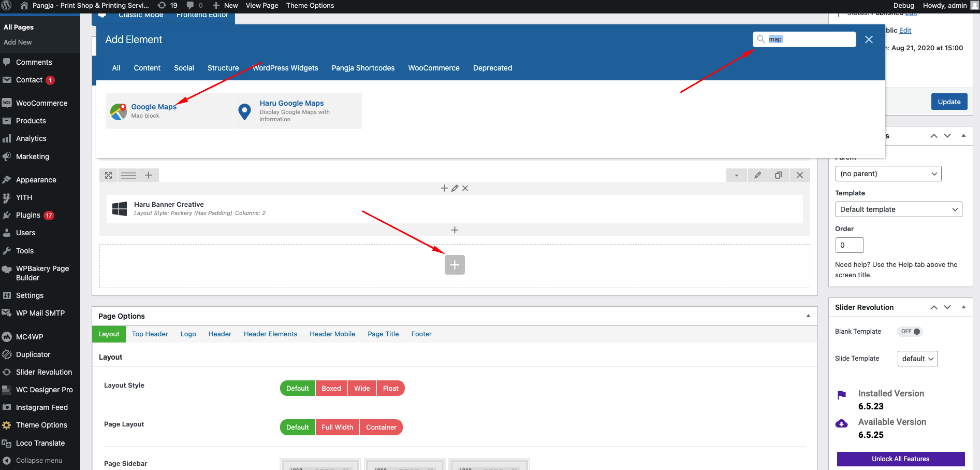The height and width of the screenshot is (470, 980).
Task: Click the WordPress logo in admin bar
Action: point(7,5)
